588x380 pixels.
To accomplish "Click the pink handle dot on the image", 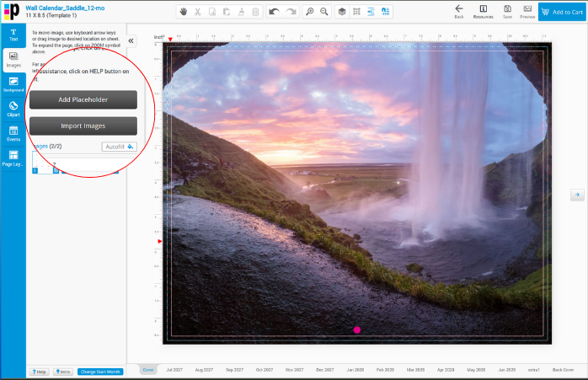I will [357, 329].
